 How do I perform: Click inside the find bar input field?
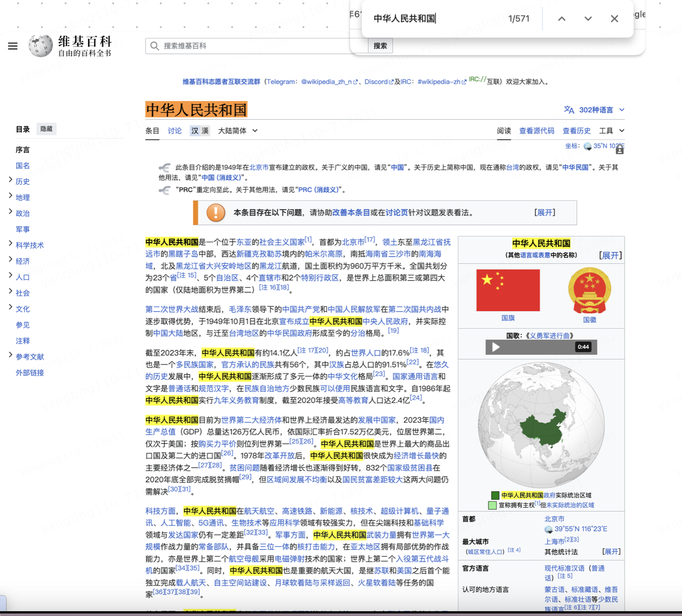(428, 19)
